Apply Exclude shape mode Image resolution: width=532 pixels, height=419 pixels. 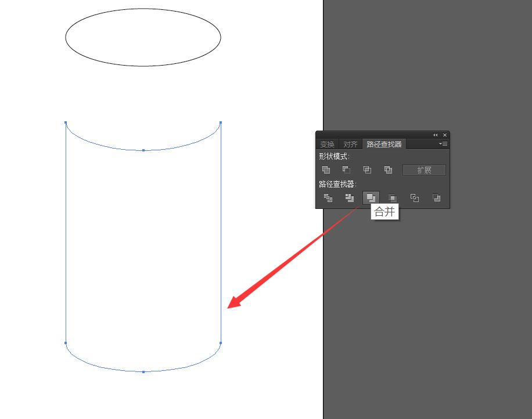388,170
